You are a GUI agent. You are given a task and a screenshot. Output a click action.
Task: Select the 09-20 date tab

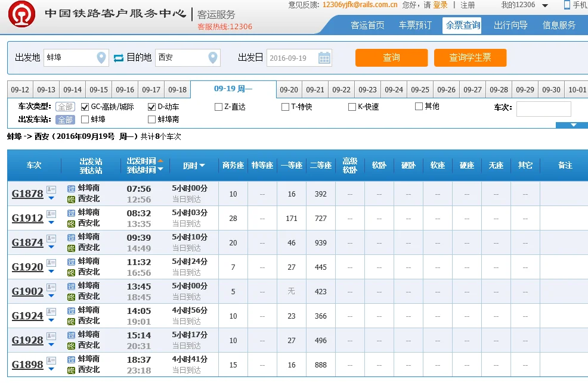click(289, 88)
